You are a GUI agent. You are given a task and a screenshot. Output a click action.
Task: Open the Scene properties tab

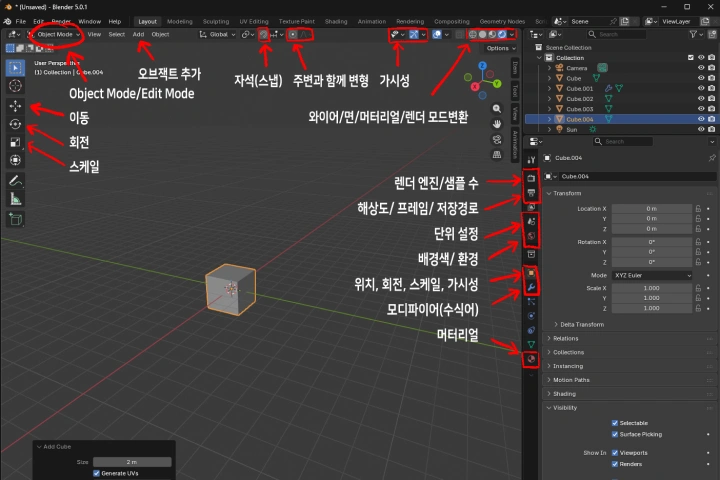click(x=531, y=221)
